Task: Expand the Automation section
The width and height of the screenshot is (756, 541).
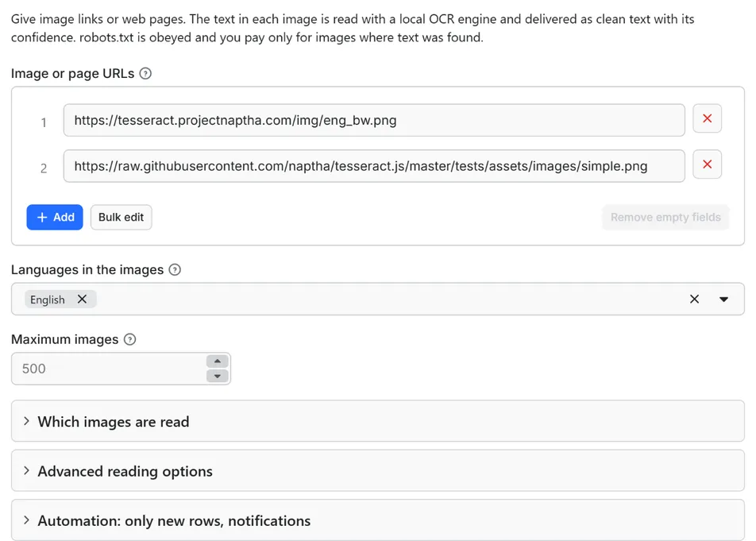Action: tap(378, 520)
